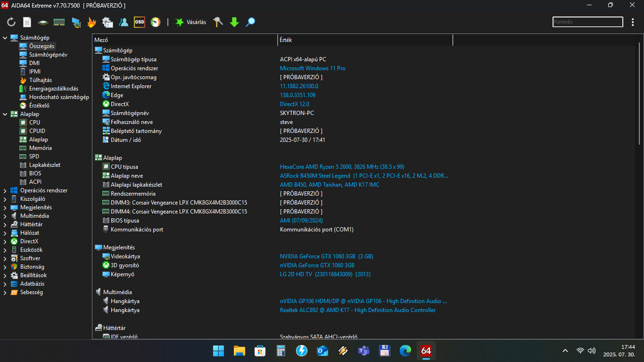Click the Mező column header
644x362 pixels.
[185, 40]
